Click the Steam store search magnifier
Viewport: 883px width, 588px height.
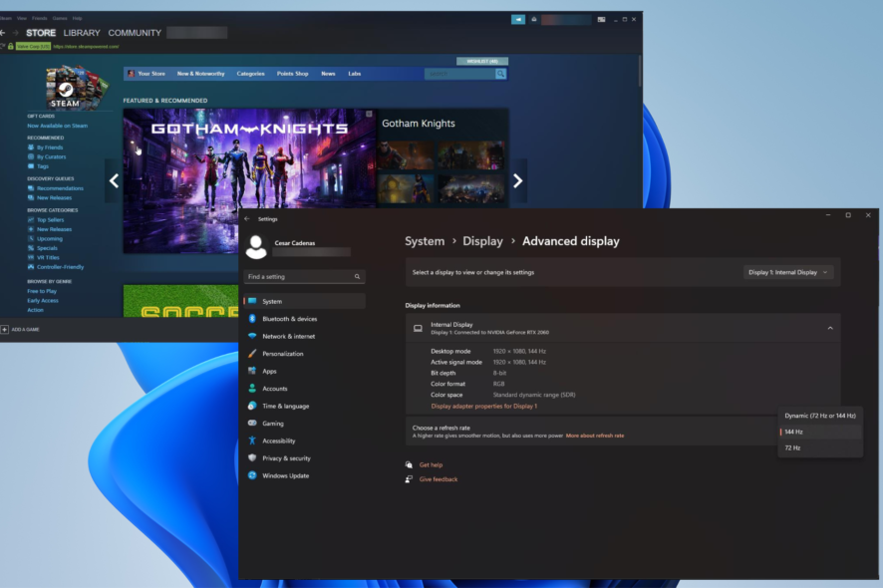pos(500,74)
